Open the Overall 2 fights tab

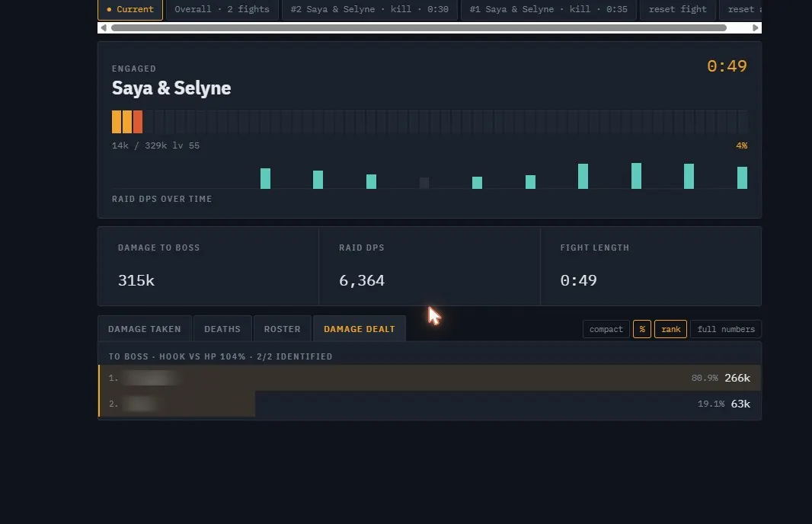click(x=222, y=9)
